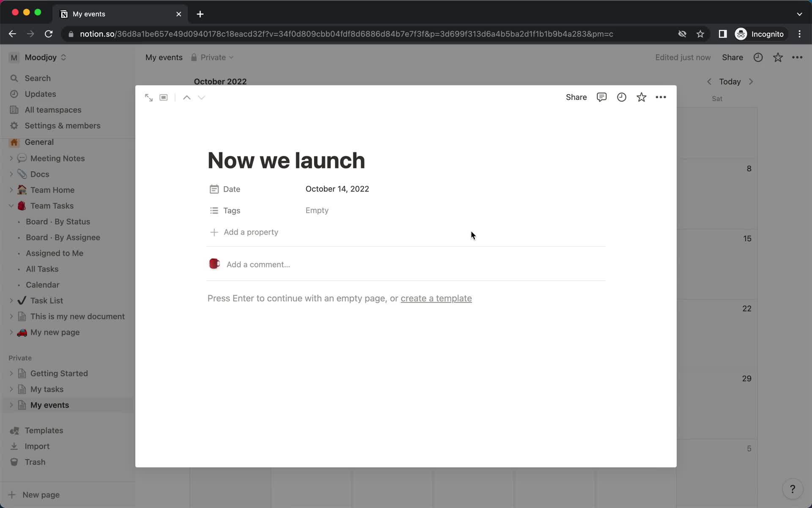This screenshot has height=508, width=812.
Task: Click the Notion comment icon in toolbar
Action: tap(601, 97)
